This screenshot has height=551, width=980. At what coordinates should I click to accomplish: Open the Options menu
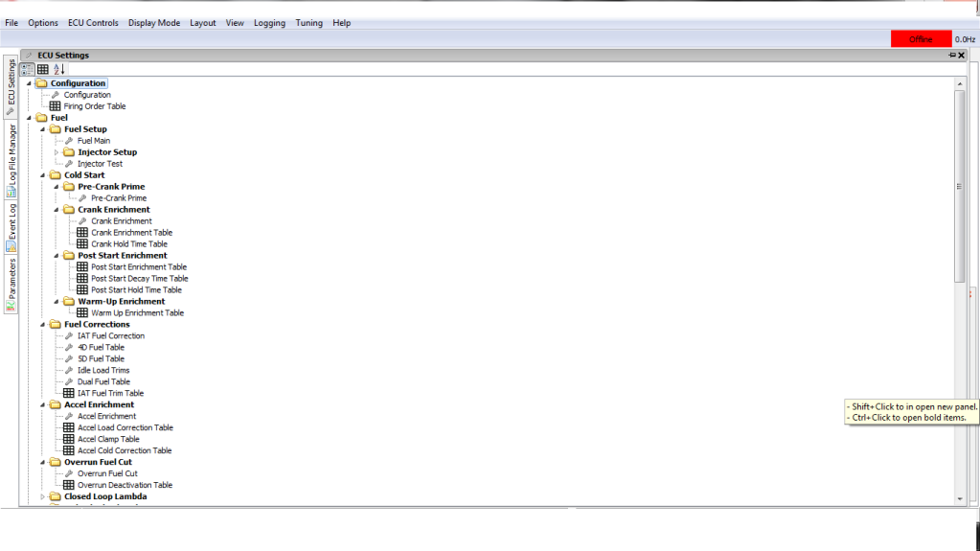click(x=42, y=22)
